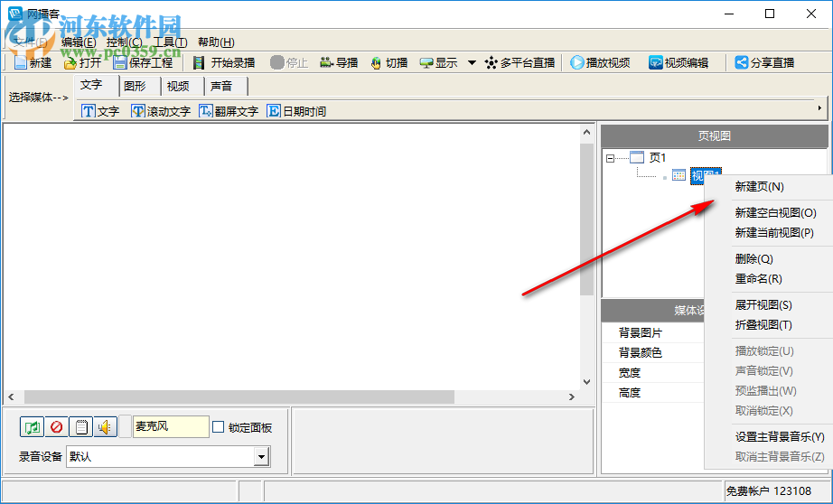
Task: Save project with 保存工程 icon
Action: tap(120, 62)
